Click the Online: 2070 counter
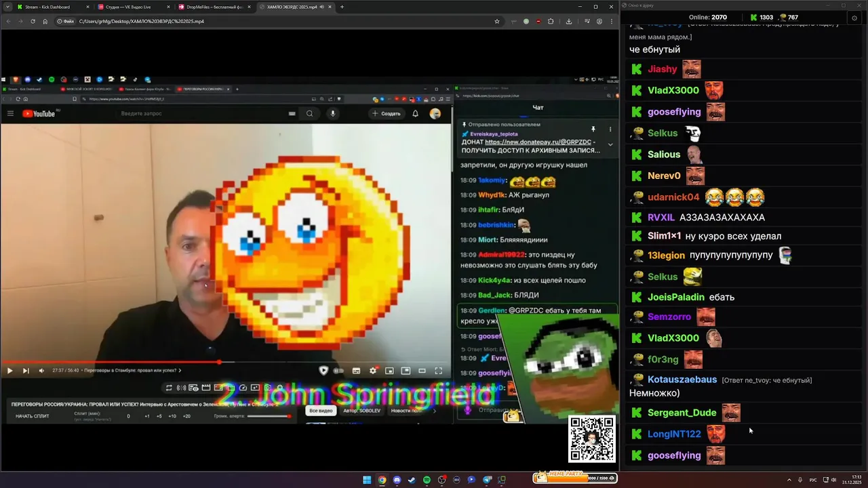The height and width of the screenshot is (488, 868). click(x=708, y=17)
